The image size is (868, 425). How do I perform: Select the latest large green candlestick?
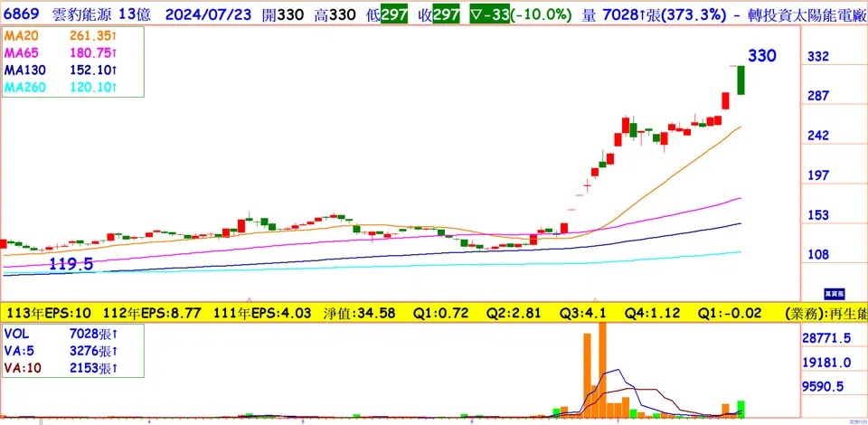[x=741, y=80]
